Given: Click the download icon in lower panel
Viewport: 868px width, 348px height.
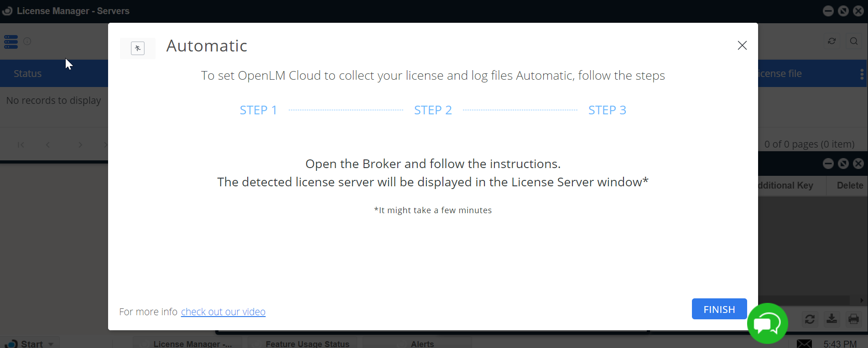Looking at the screenshot, I should pos(832,319).
